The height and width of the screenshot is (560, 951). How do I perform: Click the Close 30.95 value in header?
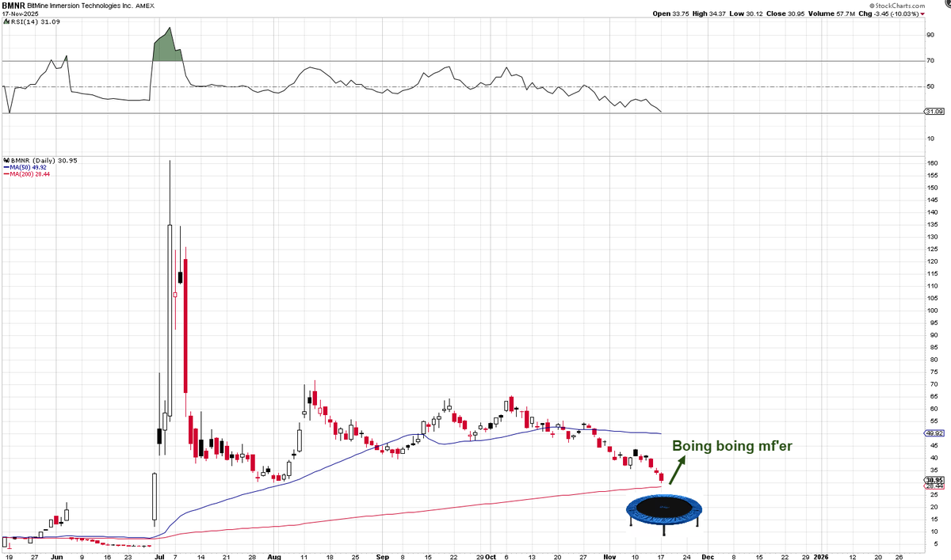787,13
